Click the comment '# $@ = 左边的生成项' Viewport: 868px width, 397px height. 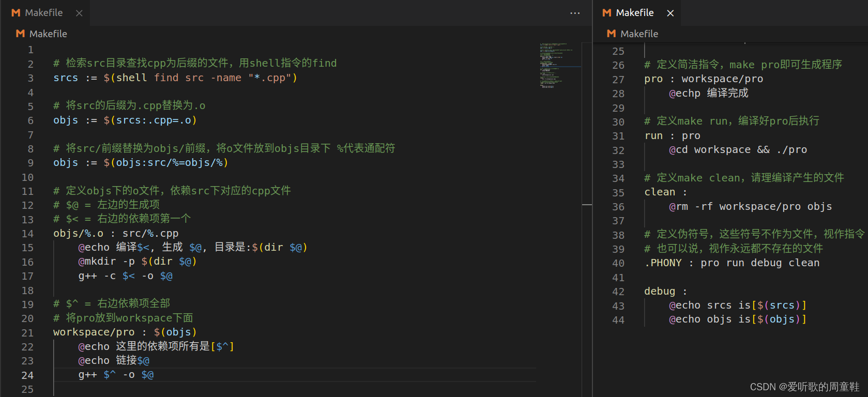coord(106,205)
